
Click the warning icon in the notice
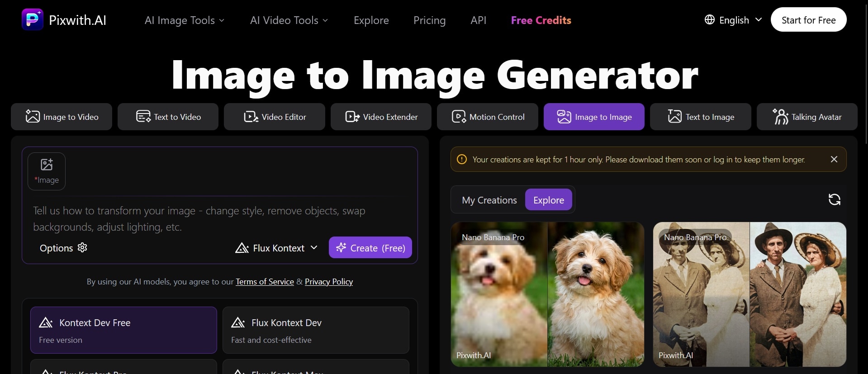pos(462,159)
